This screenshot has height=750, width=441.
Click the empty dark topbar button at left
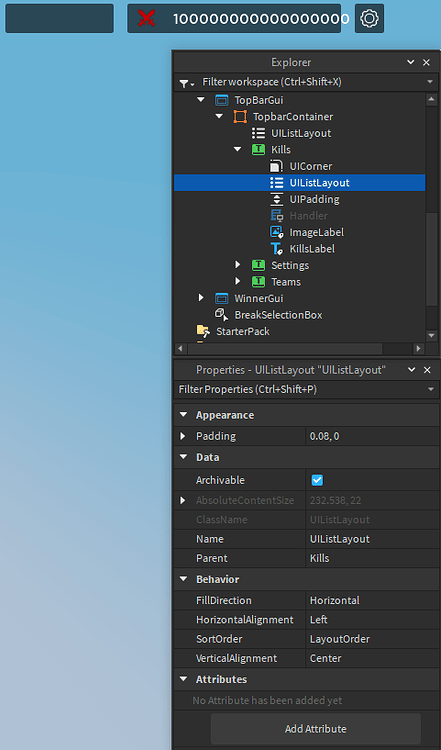[x=59, y=19]
